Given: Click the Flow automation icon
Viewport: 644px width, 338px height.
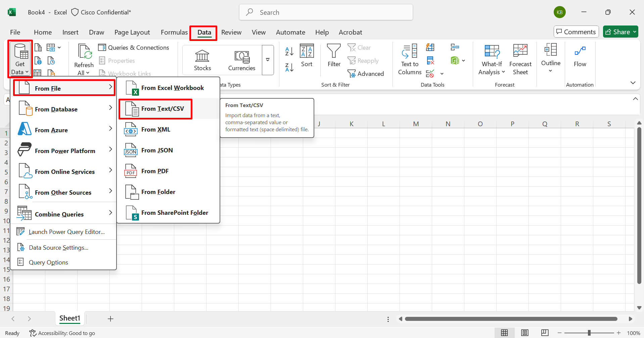Looking at the screenshot, I should click(580, 56).
